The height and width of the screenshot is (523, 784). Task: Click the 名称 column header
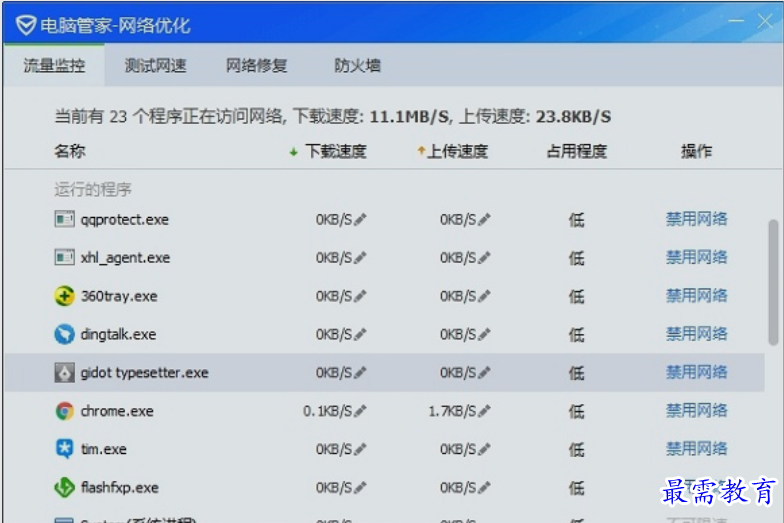click(x=70, y=151)
